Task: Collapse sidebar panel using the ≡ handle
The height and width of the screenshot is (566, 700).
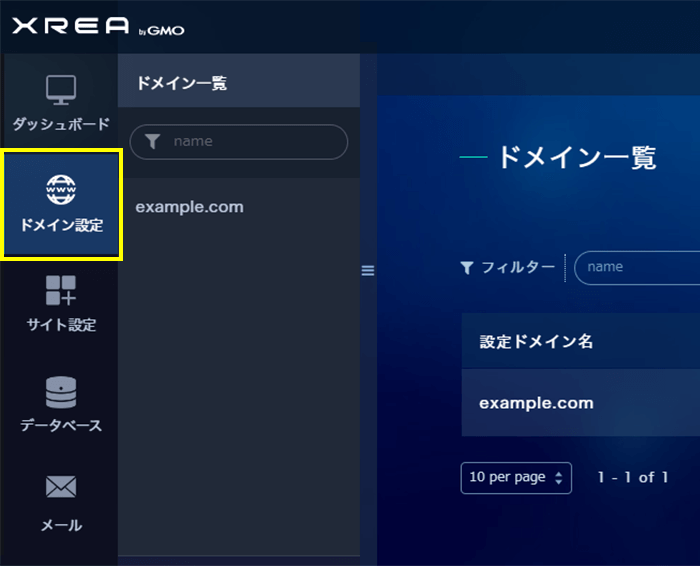Action: pyautogui.click(x=367, y=270)
